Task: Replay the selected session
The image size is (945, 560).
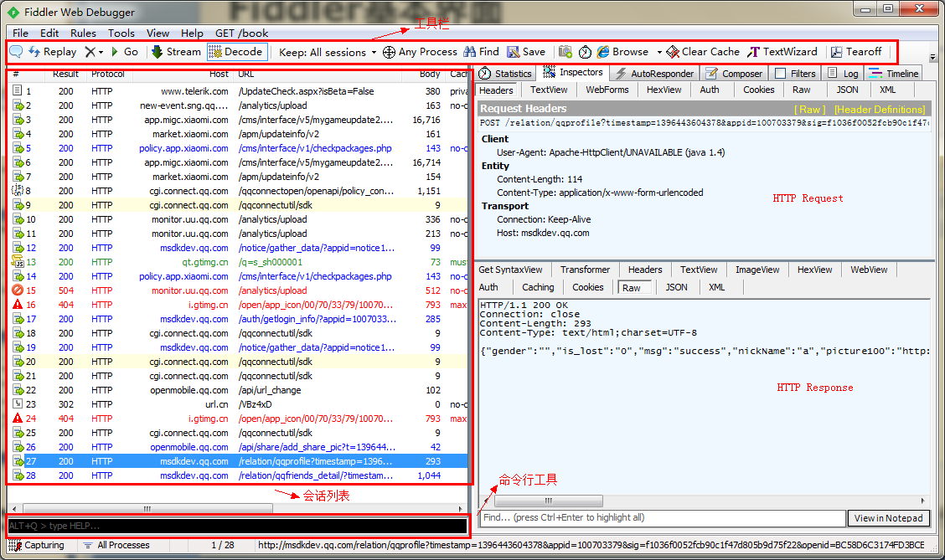Action: click(53, 52)
